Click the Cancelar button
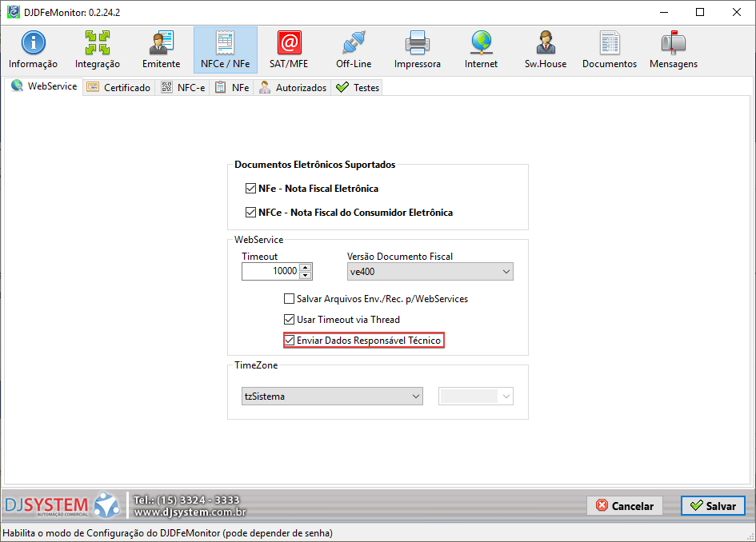The height and width of the screenshot is (542, 756). (x=625, y=506)
